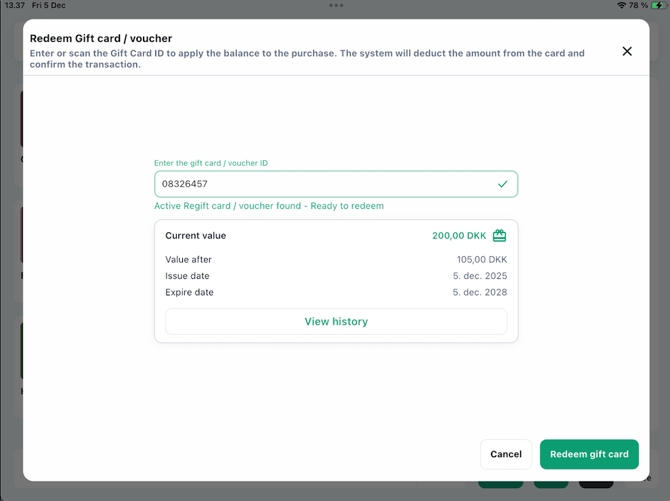Open View history for the gift card
The width and height of the screenshot is (670, 501).
point(336,322)
